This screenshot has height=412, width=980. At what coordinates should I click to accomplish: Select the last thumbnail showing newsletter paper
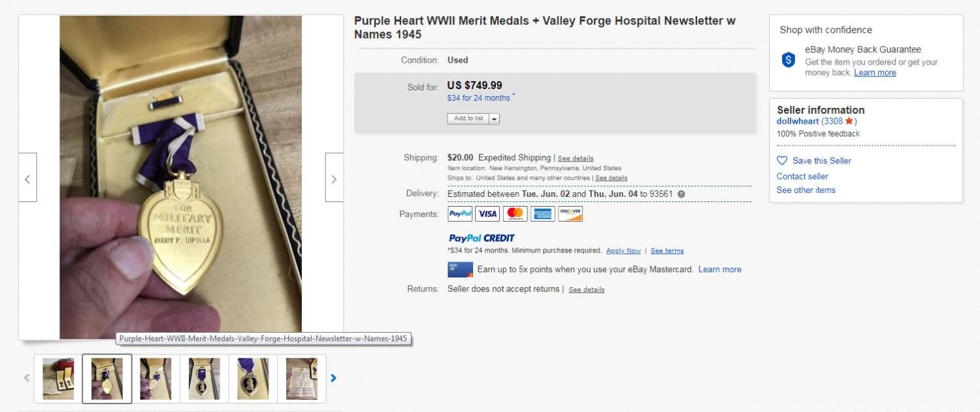coord(302,379)
